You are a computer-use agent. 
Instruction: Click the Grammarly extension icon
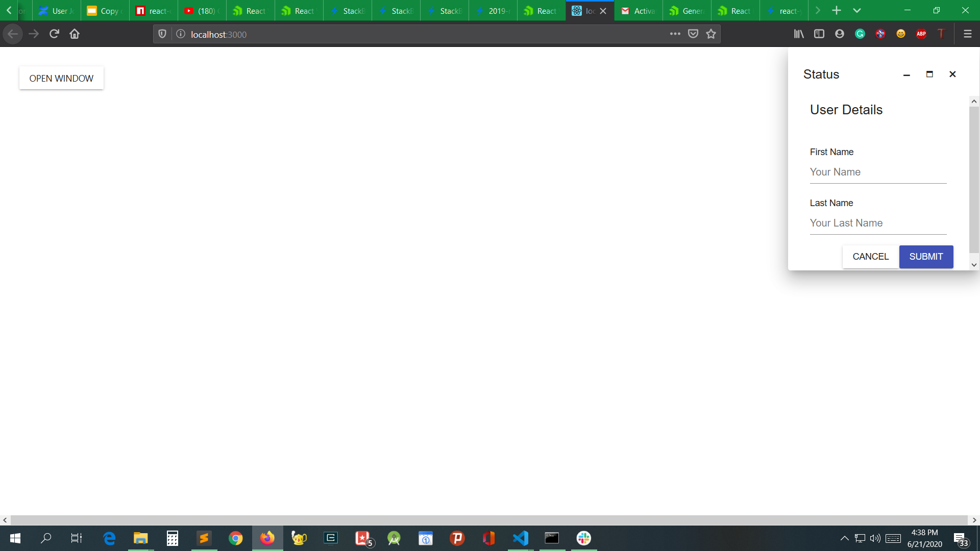pos(860,34)
